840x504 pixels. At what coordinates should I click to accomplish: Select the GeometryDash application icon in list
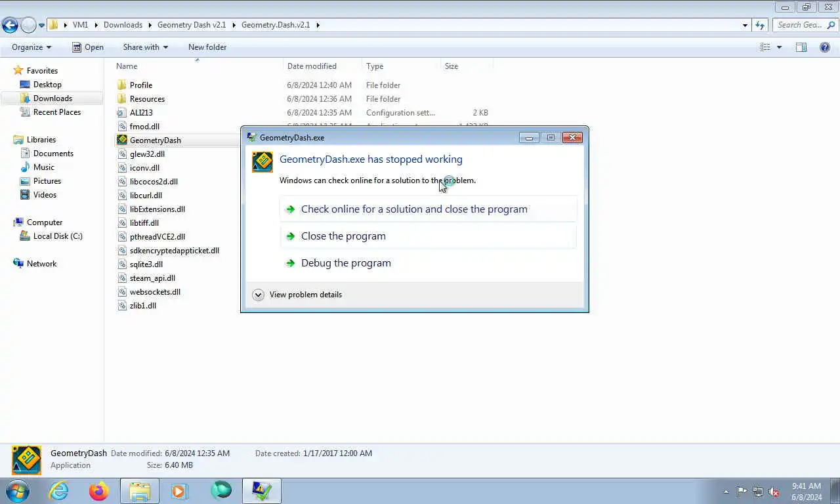point(121,140)
